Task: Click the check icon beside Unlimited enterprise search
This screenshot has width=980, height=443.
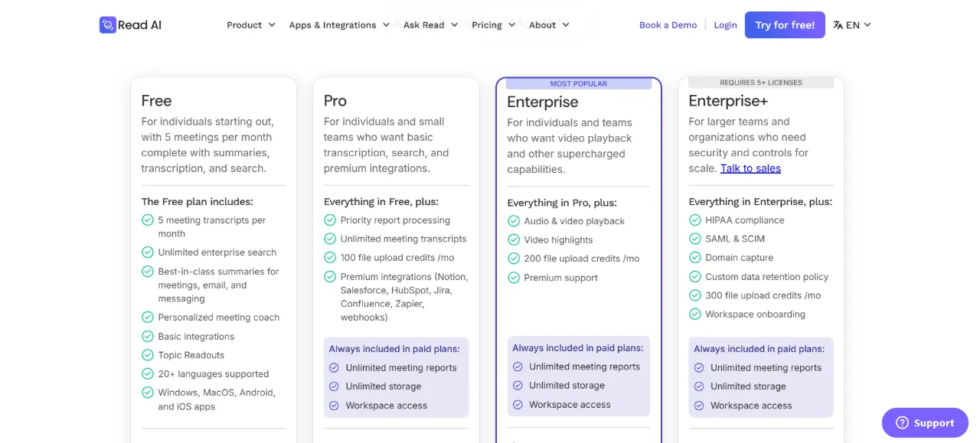Action: 148,252
